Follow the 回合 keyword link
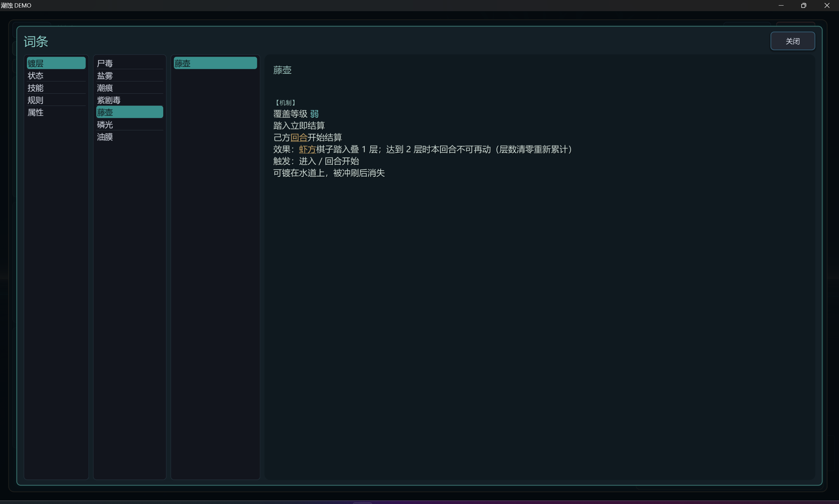The height and width of the screenshot is (504, 839). point(299,137)
